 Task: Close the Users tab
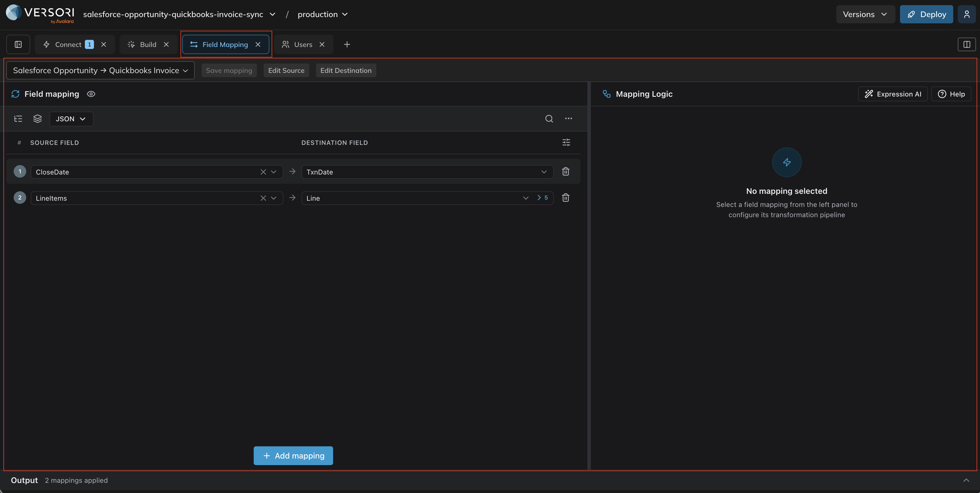(x=322, y=44)
